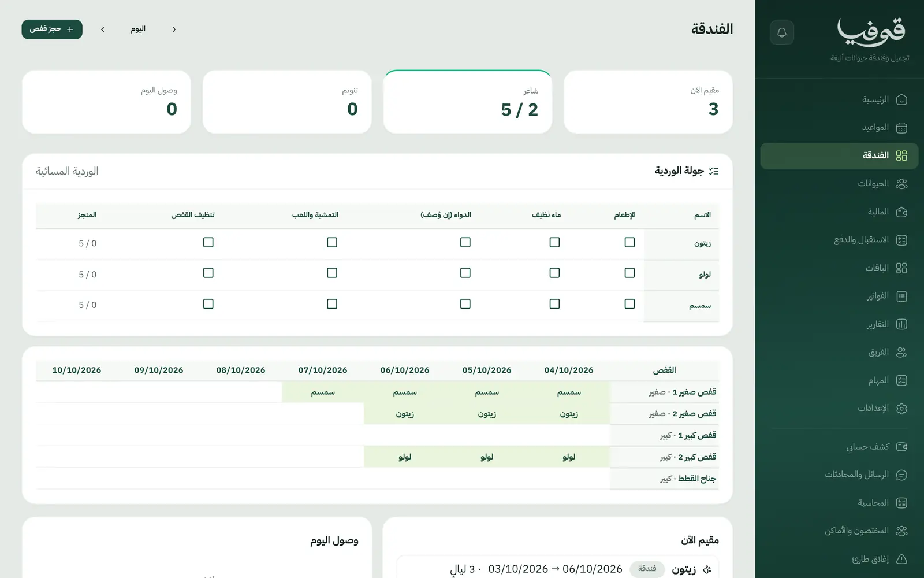Viewport: 924px width, 578px height.
Task: Open كشف حسابي wallet icon
Action: [901, 447]
